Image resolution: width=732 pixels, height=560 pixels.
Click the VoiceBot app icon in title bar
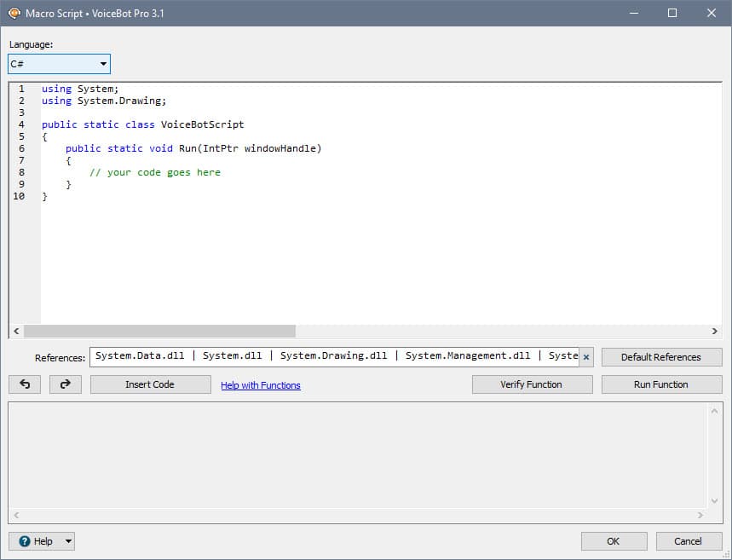(14, 13)
